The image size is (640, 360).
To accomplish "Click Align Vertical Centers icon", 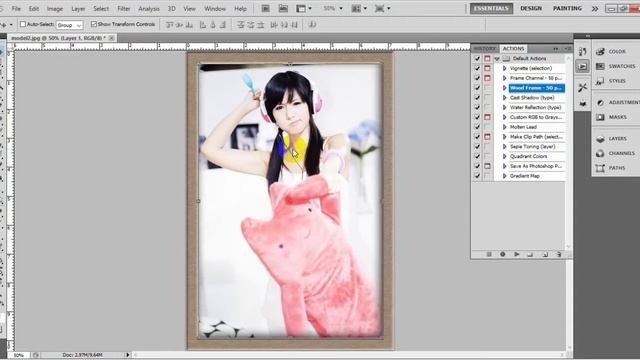I will pyautogui.click(x=180, y=25).
